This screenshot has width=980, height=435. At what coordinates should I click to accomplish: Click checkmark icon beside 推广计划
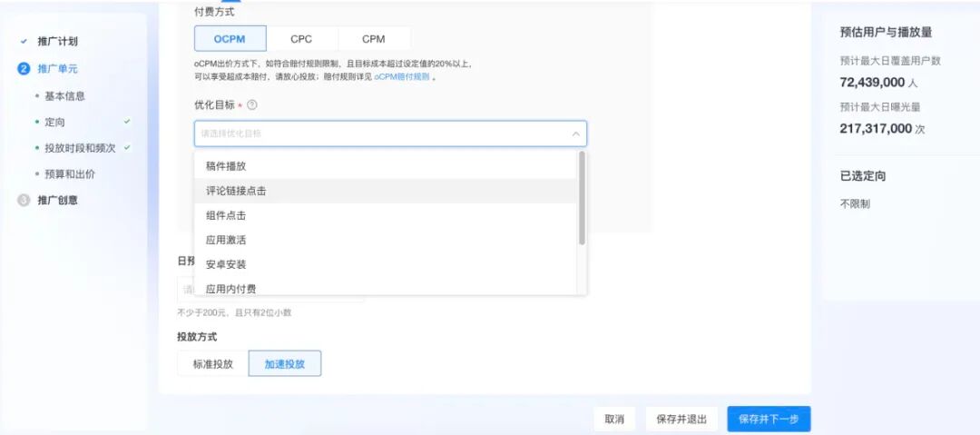pyautogui.click(x=24, y=41)
